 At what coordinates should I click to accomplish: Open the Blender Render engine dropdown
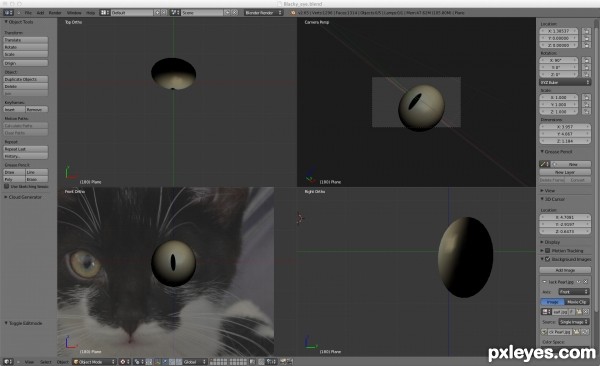pyautogui.click(x=263, y=13)
